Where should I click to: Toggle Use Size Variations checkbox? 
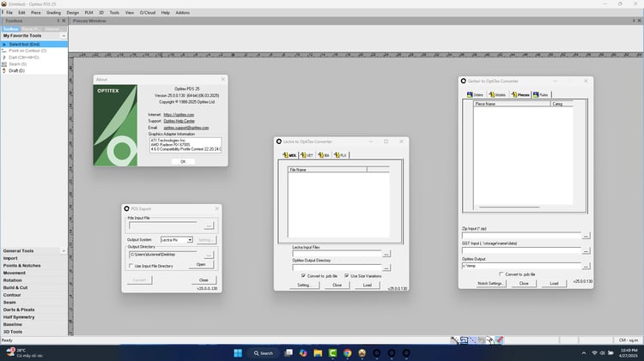click(x=347, y=275)
